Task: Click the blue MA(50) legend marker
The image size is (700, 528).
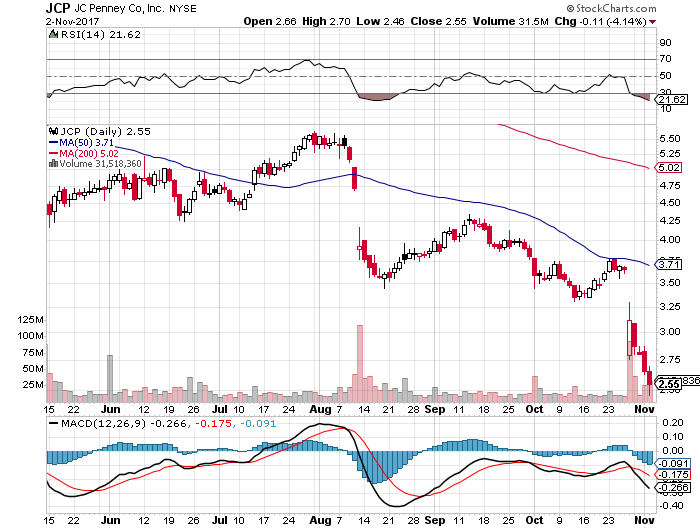Action: tap(51, 143)
